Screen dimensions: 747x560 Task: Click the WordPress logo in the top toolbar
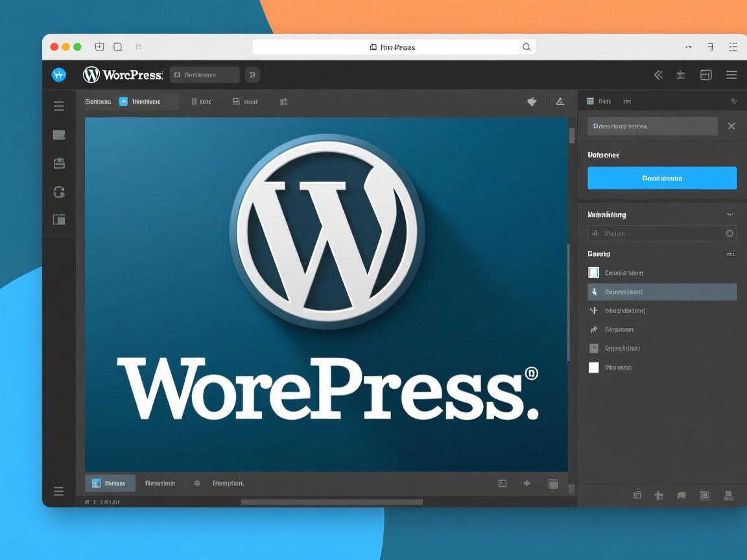click(91, 75)
